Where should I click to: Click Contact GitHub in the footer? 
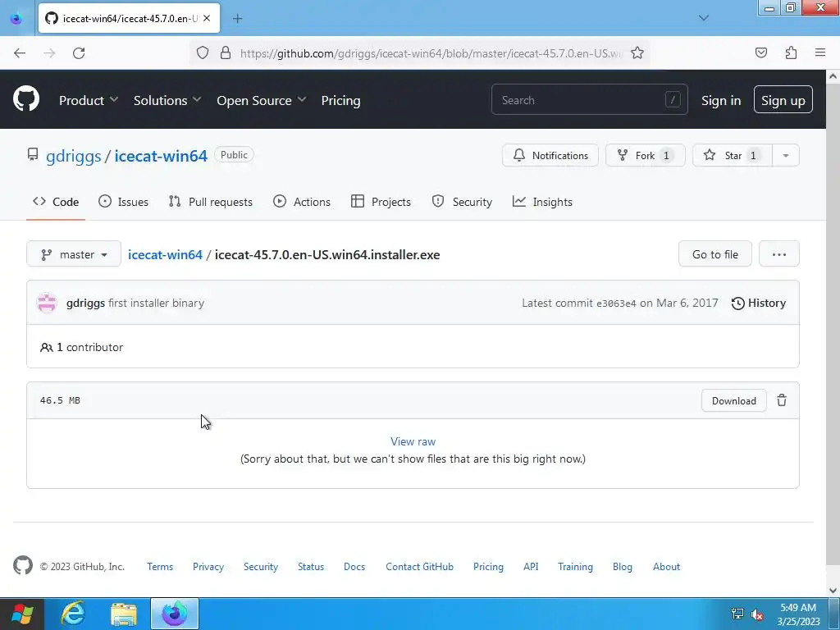[419, 566]
